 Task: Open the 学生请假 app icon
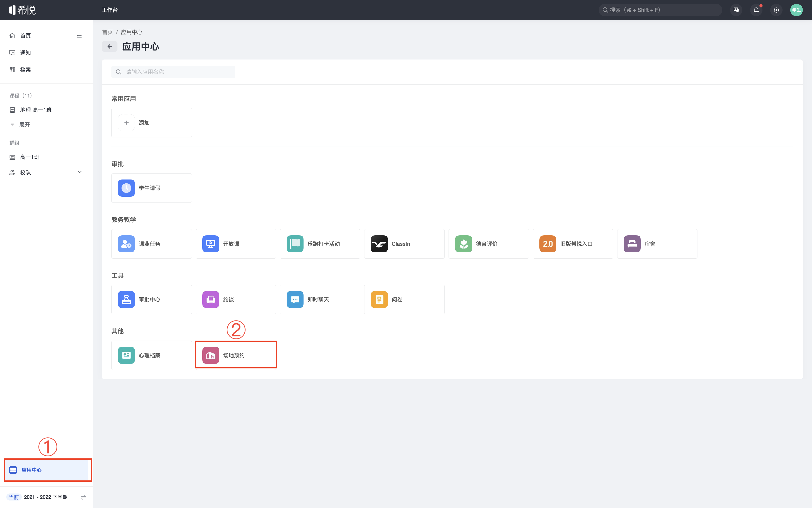click(126, 188)
